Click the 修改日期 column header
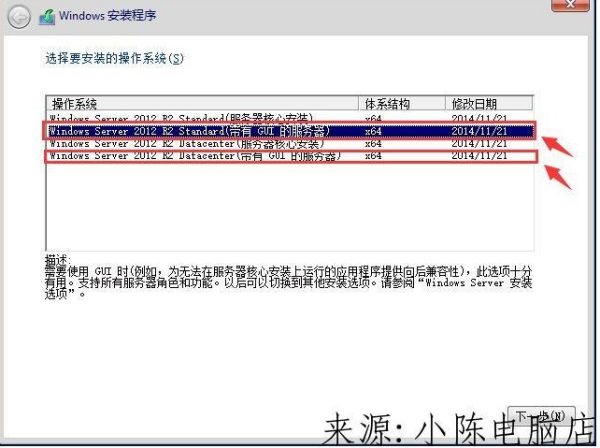This screenshot has height=448, width=600. 489,104
